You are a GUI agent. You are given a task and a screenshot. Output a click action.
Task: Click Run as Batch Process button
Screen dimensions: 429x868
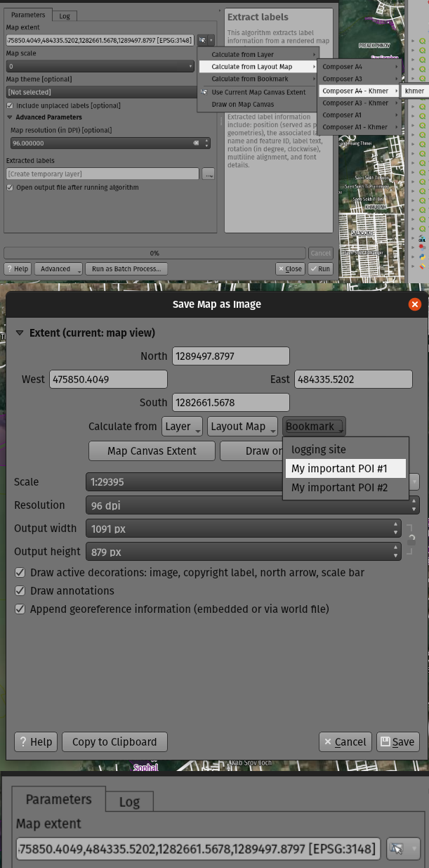click(126, 268)
